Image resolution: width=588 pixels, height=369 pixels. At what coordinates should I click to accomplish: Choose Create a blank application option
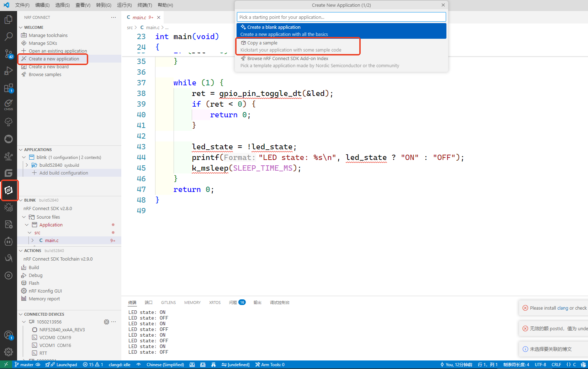[341, 31]
